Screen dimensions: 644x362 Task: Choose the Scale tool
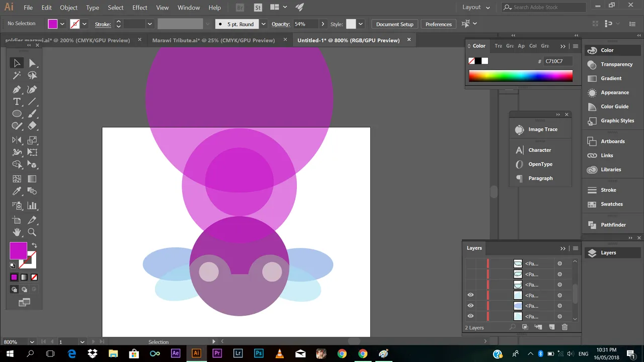tap(32, 140)
